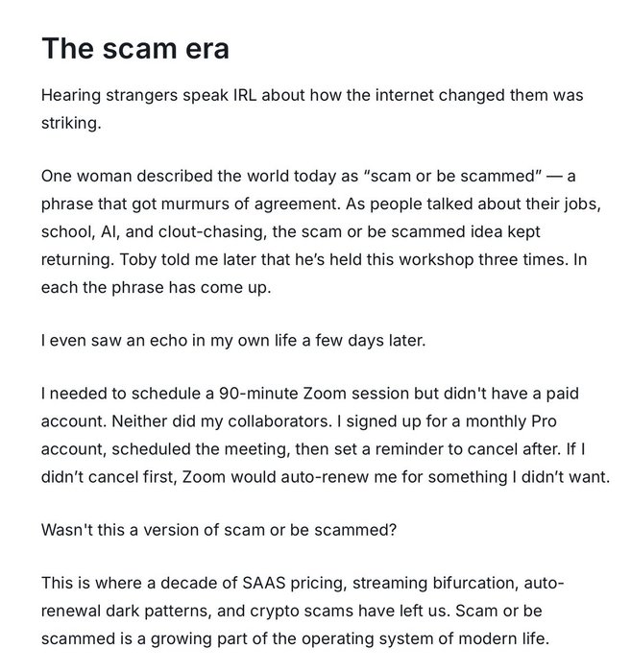
Task: Click the word Zoom before session
Action: tap(325, 394)
